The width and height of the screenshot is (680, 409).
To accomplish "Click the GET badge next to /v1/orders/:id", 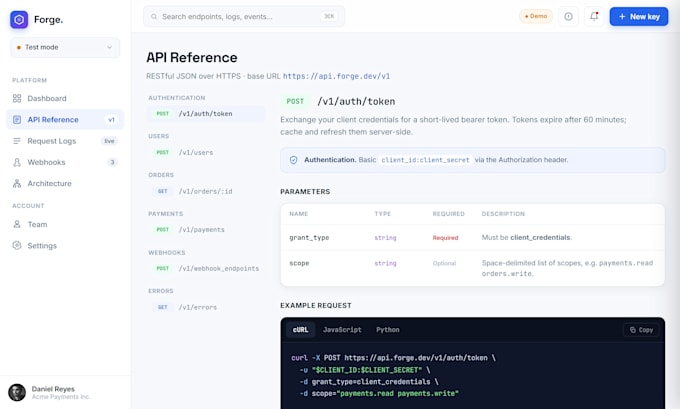I will point(163,191).
